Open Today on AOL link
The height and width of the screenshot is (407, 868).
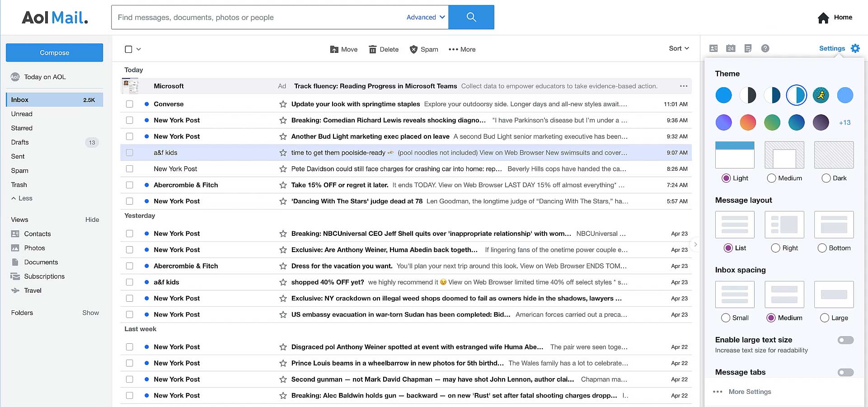pyautogui.click(x=45, y=77)
